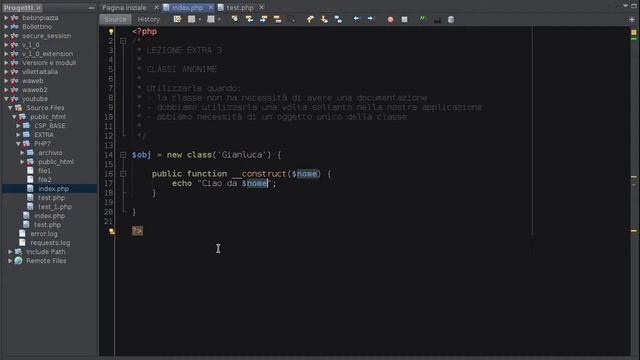Expand the Remote Files node
This screenshot has width=640, height=360.
(x=10, y=260)
